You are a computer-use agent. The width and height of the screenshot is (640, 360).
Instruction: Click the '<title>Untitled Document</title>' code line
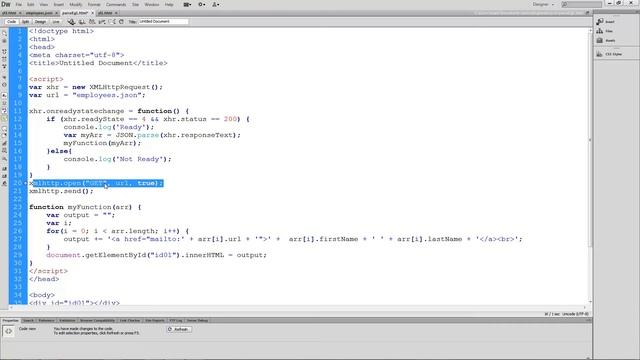(98, 63)
